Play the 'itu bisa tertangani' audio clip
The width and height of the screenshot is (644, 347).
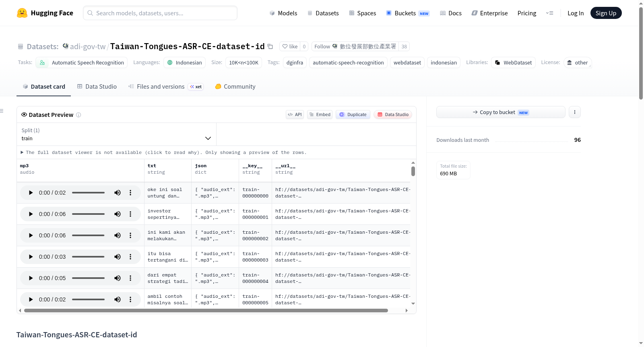(x=31, y=257)
